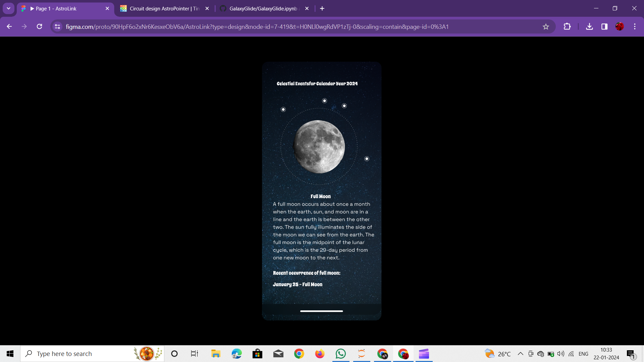The image size is (644, 362).
Task: Open Chrome three-dot menu
Action: (x=635, y=26)
